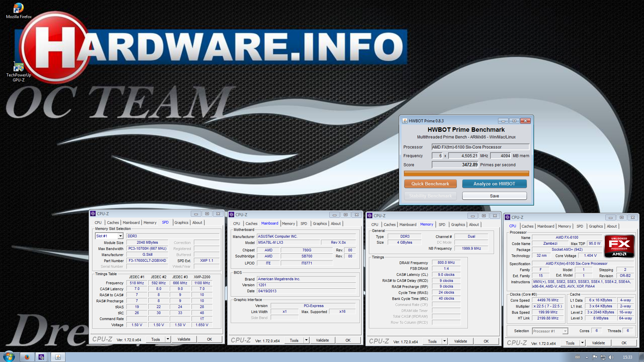Screen dimensions: 644x362
Task: Click the Processor name field in HWBOT Prime
Action: [x=480, y=147]
